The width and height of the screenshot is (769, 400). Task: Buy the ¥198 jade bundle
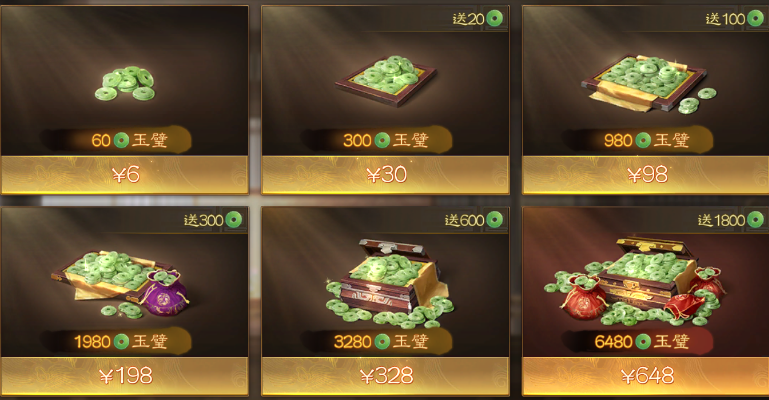tap(125, 376)
